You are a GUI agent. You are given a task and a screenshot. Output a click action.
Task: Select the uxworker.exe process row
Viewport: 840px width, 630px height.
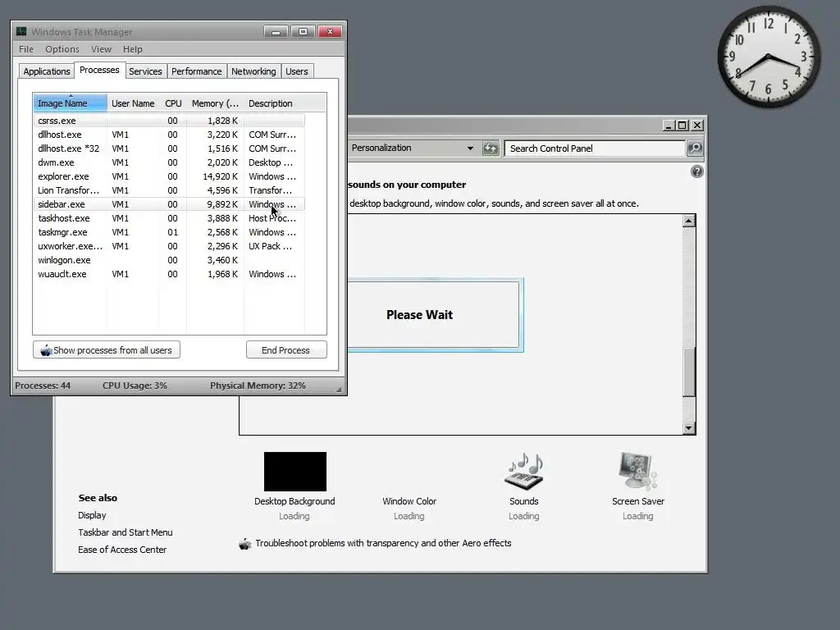coord(169,246)
